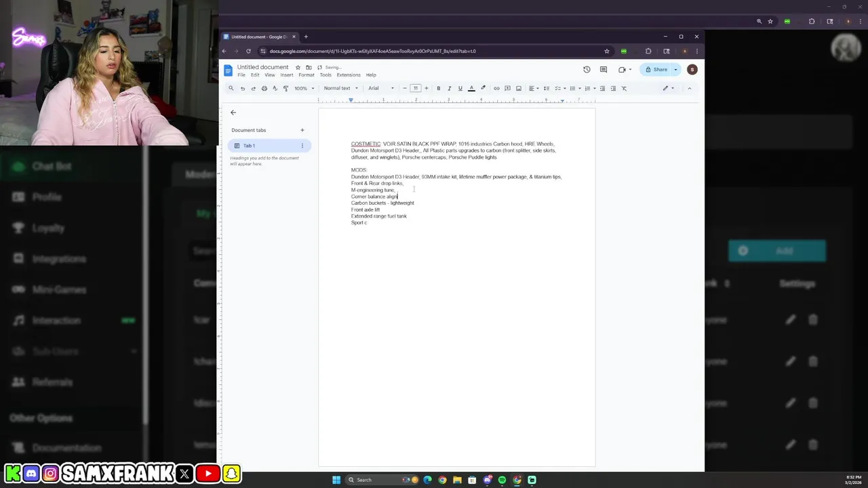Insert a link using the link icon

pyautogui.click(x=496, y=88)
